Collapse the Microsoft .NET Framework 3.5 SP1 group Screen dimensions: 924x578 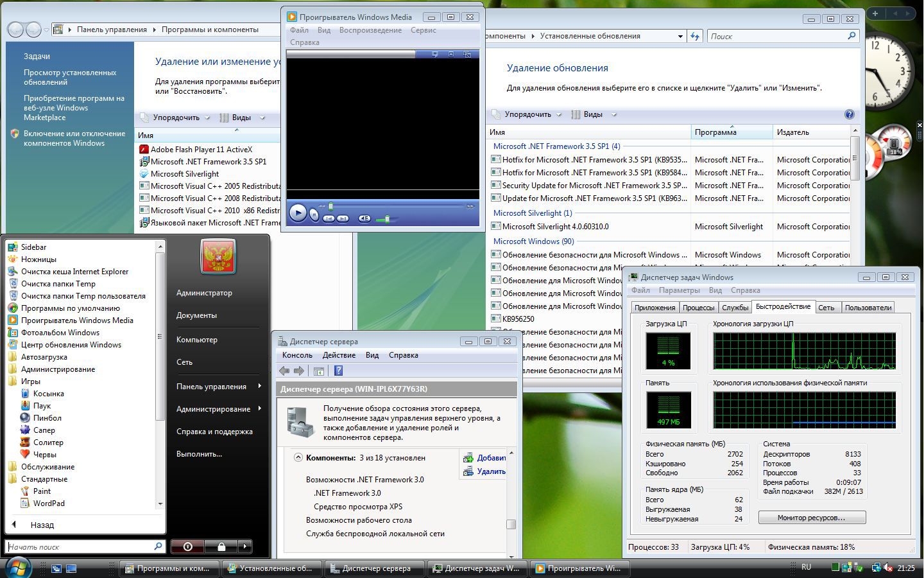click(556, 146)
